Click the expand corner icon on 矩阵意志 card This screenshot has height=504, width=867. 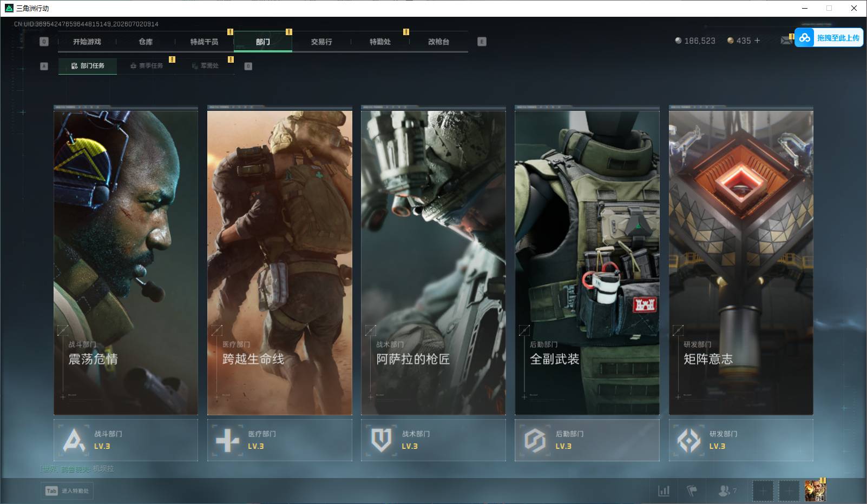[678, 330]
